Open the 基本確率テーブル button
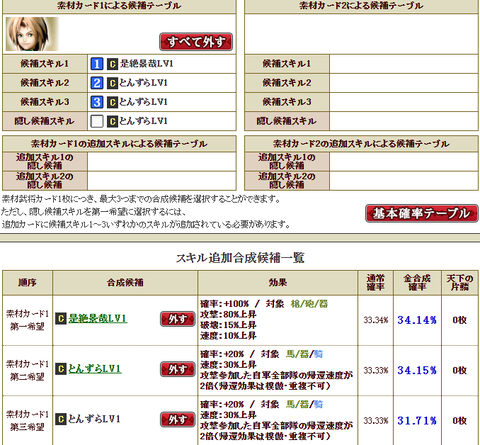 pos(422,213)
